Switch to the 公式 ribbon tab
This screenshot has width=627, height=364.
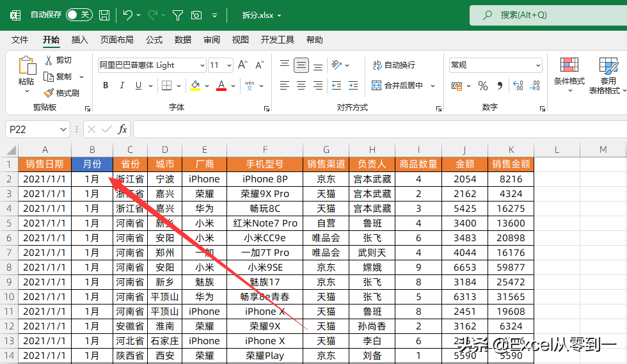[154, 40]
